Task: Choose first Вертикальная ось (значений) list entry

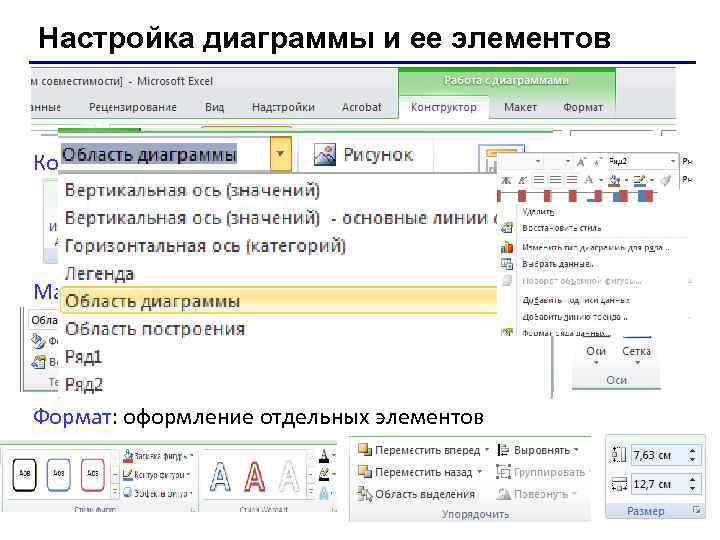Action: click(x=192, y=190)
